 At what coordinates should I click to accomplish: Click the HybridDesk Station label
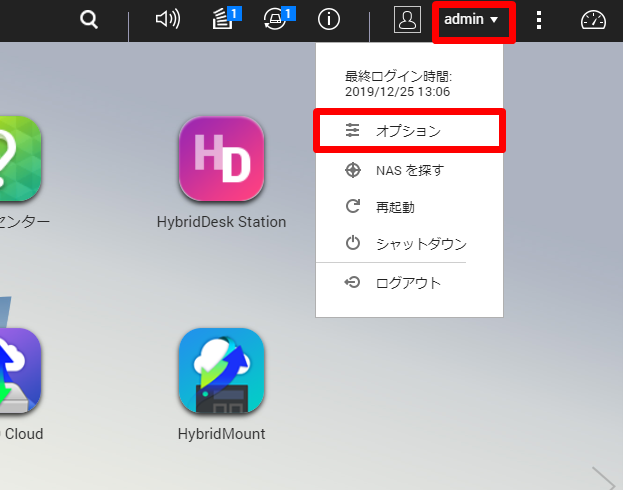[221, 222]
